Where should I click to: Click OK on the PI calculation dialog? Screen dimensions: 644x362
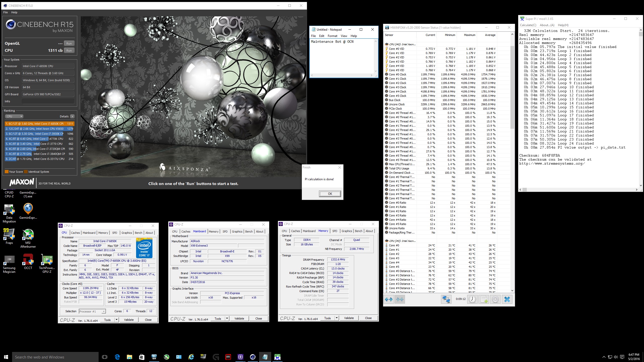330,194
